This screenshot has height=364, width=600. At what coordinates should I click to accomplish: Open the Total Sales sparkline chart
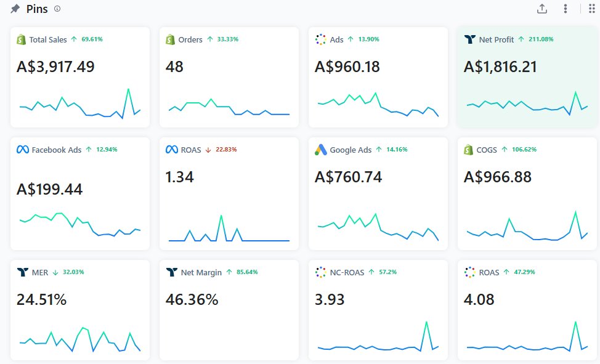80,103
